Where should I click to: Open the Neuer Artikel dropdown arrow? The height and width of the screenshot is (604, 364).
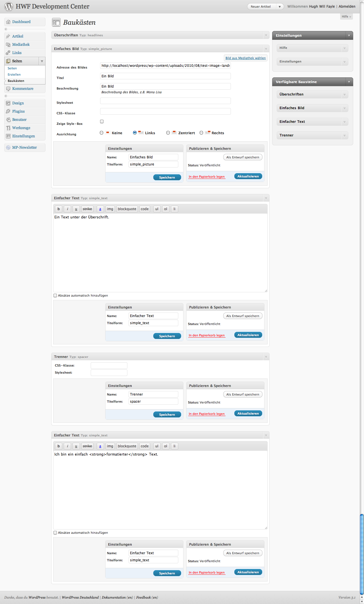(x=280, y=7)
